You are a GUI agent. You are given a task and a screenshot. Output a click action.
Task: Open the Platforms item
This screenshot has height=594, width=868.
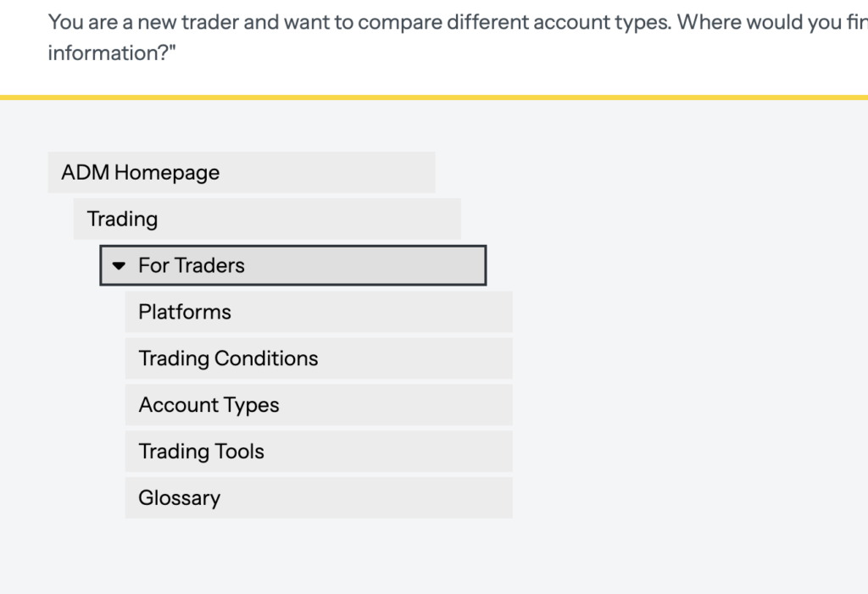pos(185,312)
